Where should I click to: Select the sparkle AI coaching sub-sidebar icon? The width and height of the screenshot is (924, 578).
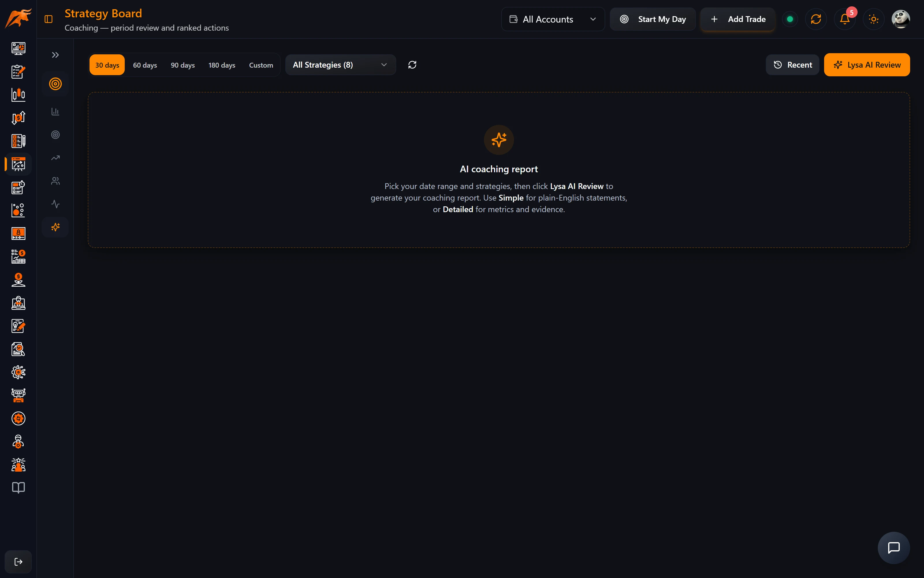tap(55, 227)
